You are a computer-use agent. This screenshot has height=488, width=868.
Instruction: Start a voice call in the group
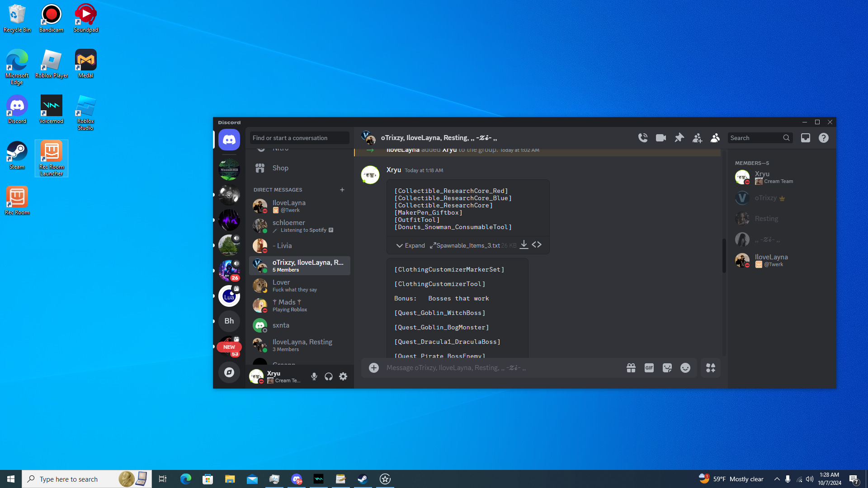click(642, 138)
